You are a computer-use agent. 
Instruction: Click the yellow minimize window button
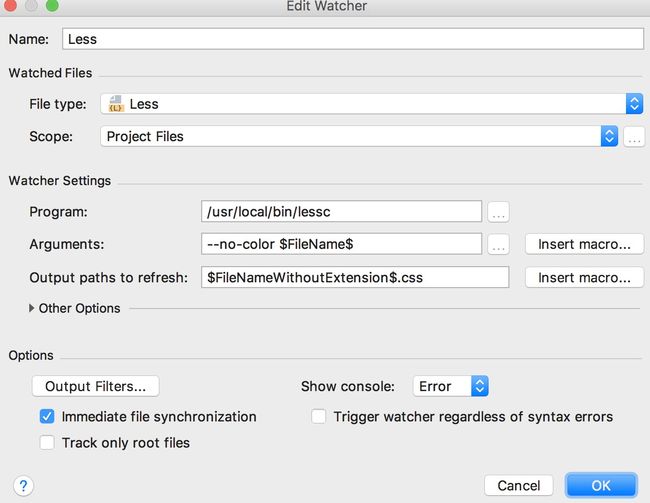pyautogui.click(x=31, y=5)
